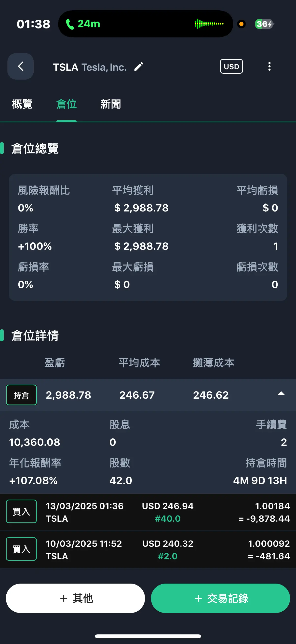Tap the orange microphone indicator dot
Viewport: 296px width, 644px height.
coord(241,24)
